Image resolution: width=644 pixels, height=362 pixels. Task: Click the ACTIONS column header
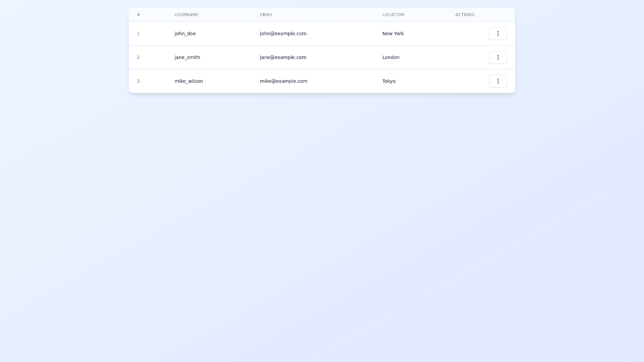(x=465, y=15)
